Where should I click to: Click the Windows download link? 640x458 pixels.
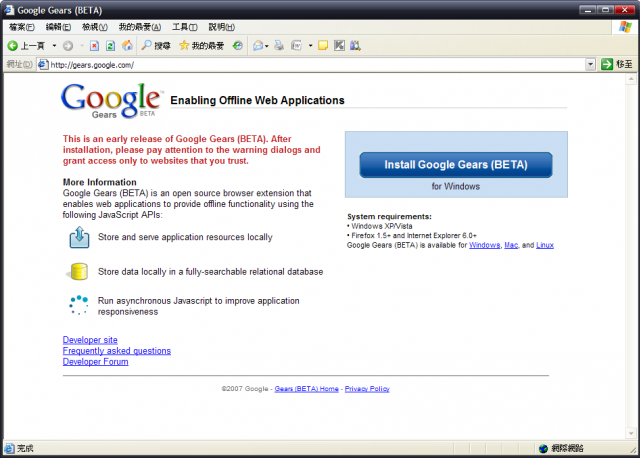click(x=484, y=245)
